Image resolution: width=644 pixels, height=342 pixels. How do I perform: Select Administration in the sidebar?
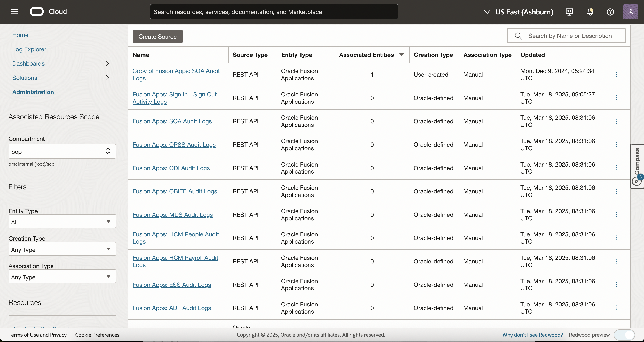(33, 92)
